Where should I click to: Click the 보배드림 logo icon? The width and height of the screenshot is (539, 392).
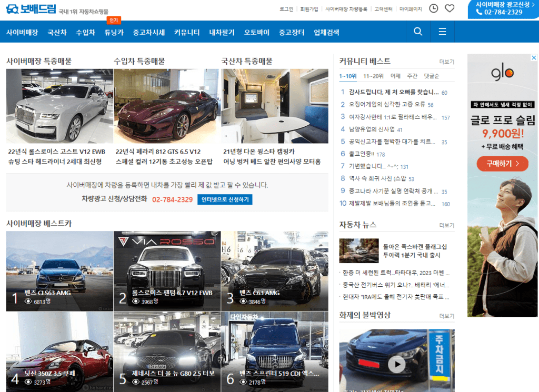pyautogui.click(x=13, y=9)
